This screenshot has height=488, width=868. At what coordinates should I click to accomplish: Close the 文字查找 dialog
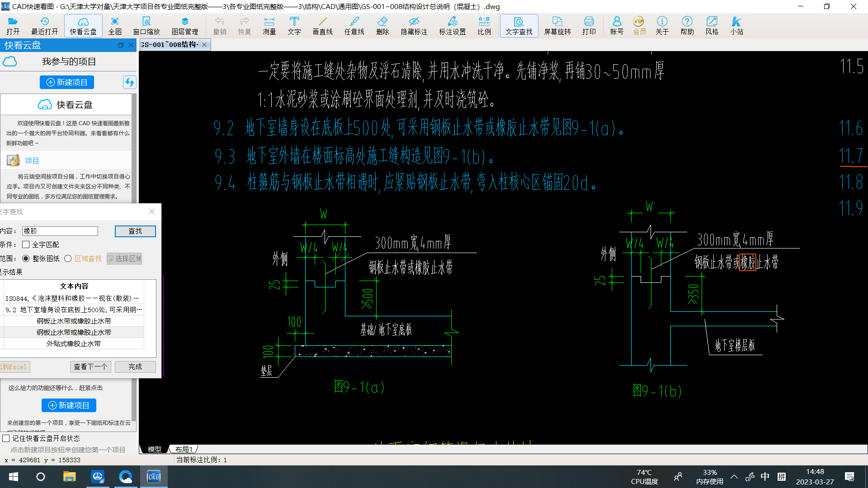(152, 211)
